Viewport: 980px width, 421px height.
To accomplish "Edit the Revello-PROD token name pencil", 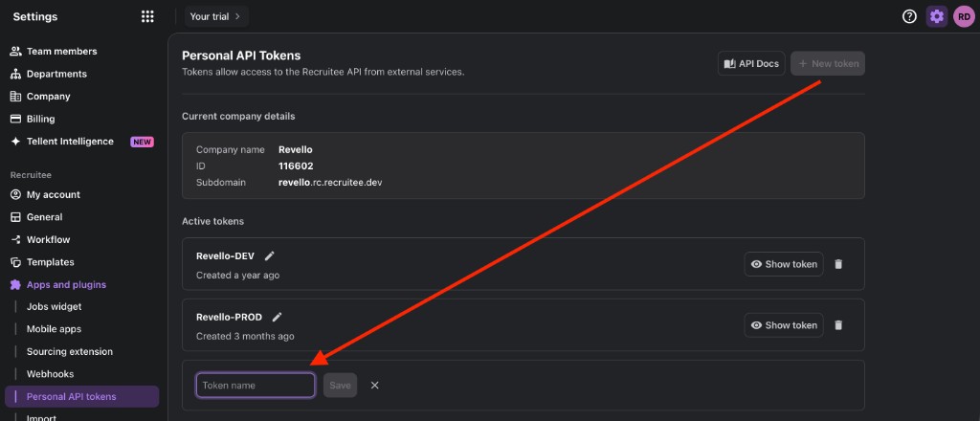I will tap(277, 317).
